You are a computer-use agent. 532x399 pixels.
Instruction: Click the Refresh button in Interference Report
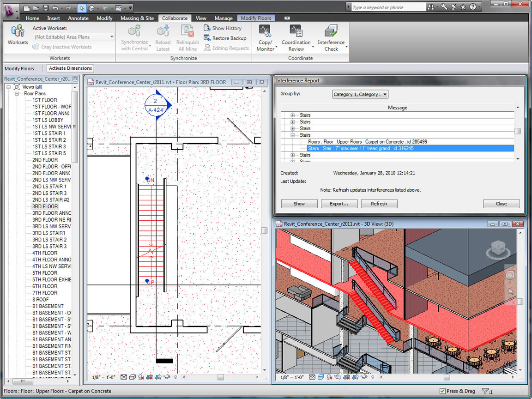pyautogui.click(x=379, y=203)
